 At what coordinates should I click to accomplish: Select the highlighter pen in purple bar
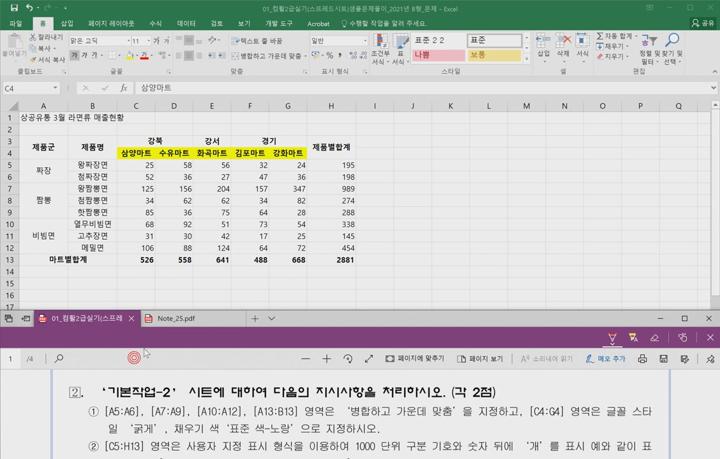[633, 338]
